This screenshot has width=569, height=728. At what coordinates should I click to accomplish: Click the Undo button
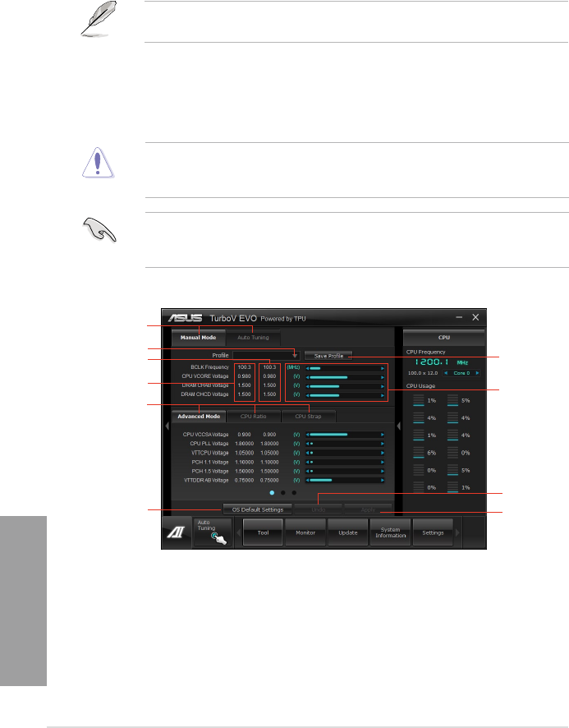(319, 509)
